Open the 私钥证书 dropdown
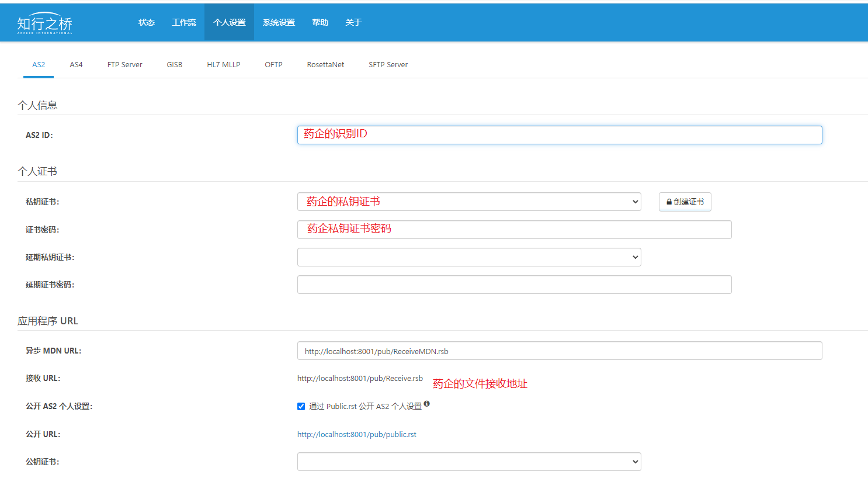Screen dimensions: 868x485 point(469,202)
